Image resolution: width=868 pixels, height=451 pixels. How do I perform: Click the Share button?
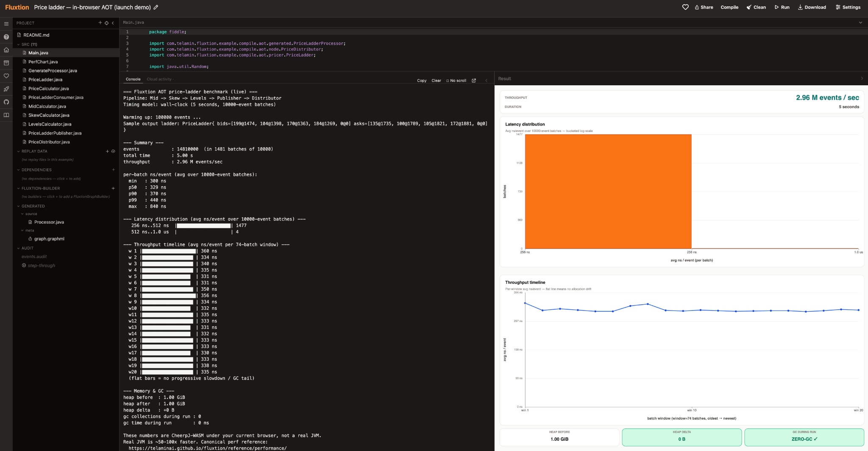pyautogui.click(x=704, y=7)
